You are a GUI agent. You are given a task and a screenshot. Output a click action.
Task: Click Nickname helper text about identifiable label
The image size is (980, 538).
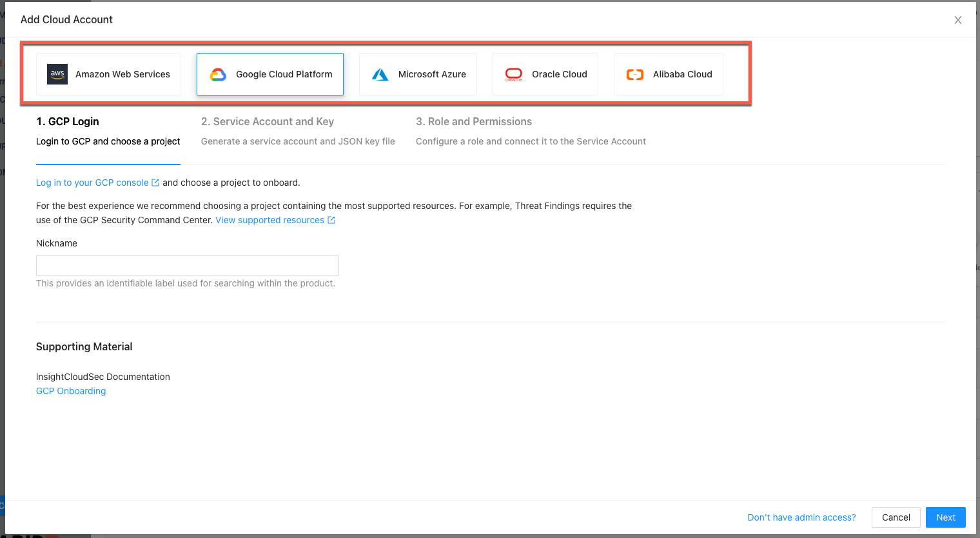[x=186, y=283]
